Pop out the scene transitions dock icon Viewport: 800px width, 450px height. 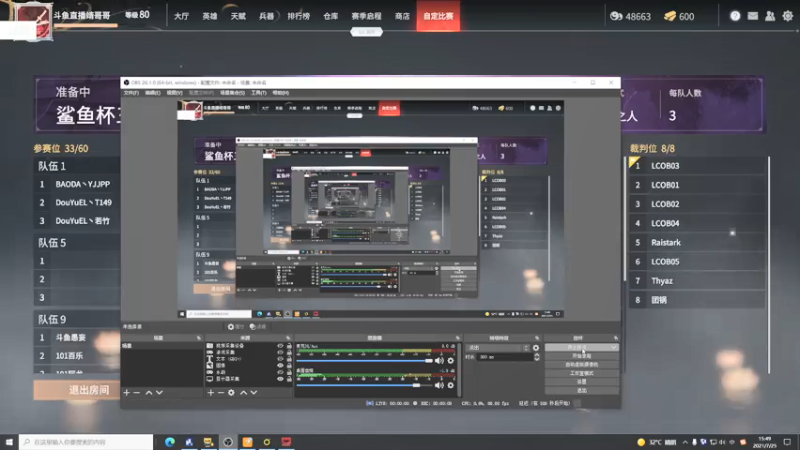[x=537, y=338]
